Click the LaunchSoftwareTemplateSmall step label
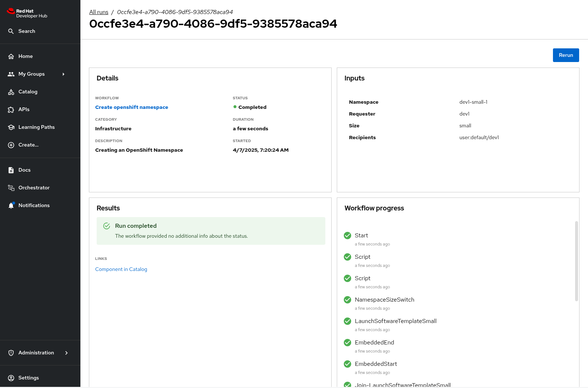The image size is (588, 388). pyautogui.click(x=395, y=321)
